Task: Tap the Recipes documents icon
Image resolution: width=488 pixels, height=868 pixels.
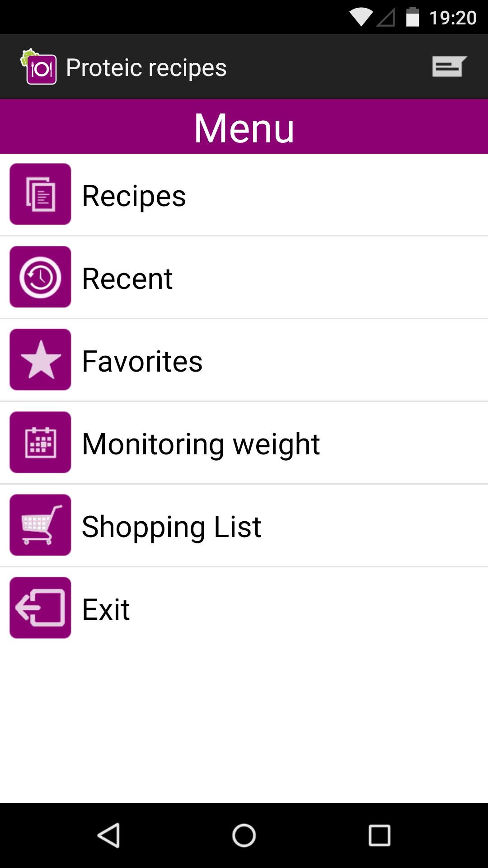Action: 40,194
